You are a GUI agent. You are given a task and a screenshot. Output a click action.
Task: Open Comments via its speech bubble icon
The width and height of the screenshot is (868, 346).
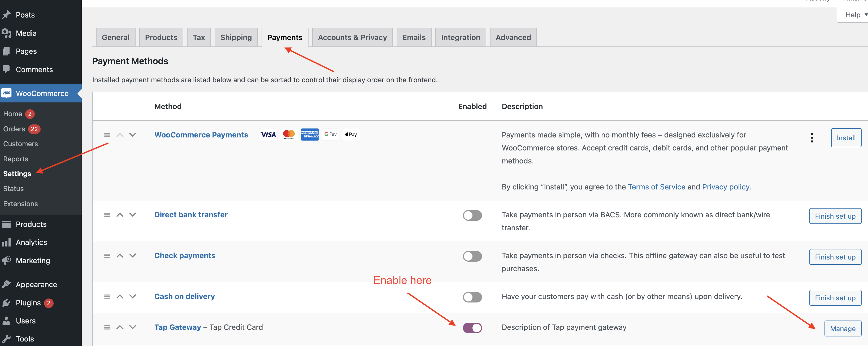(x=6, y=70)
